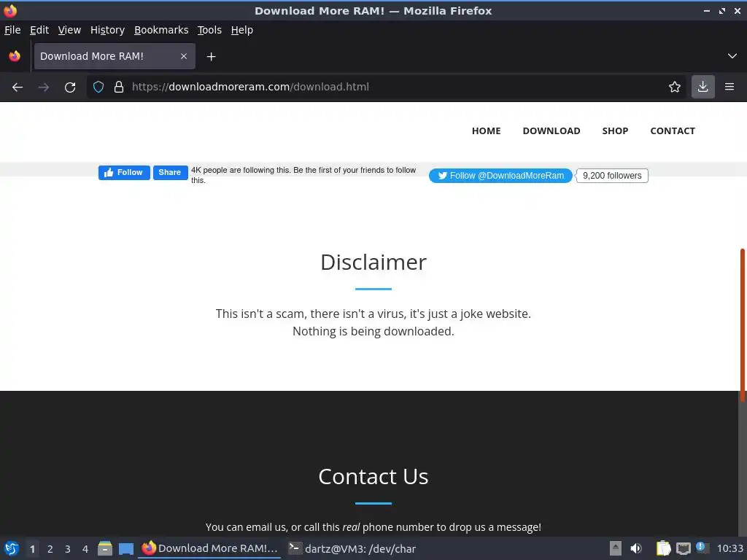Open the History menu

[107, 30]
